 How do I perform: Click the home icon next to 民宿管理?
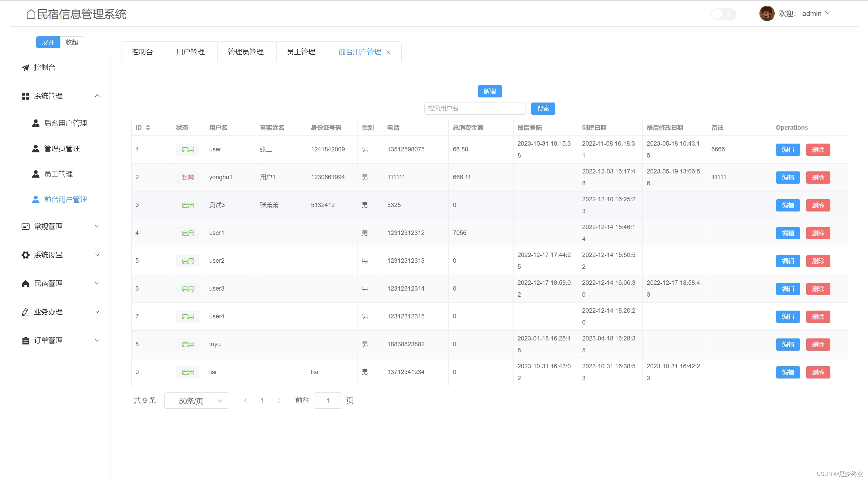coord(25,283)
